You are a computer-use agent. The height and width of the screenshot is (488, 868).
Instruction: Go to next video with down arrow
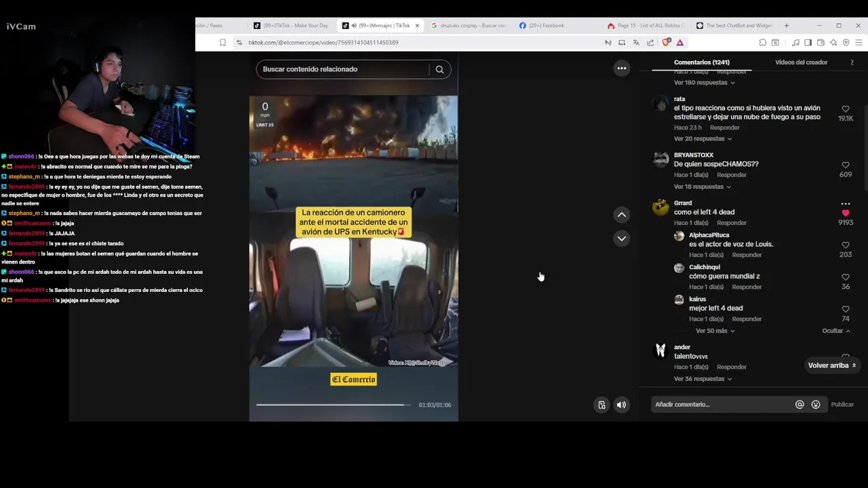click(621, 239)
